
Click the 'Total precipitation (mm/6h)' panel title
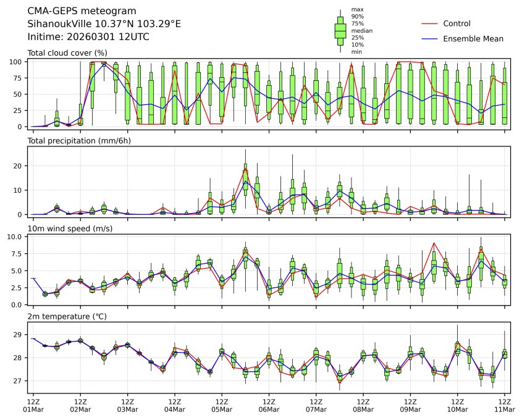pos(81,141)
